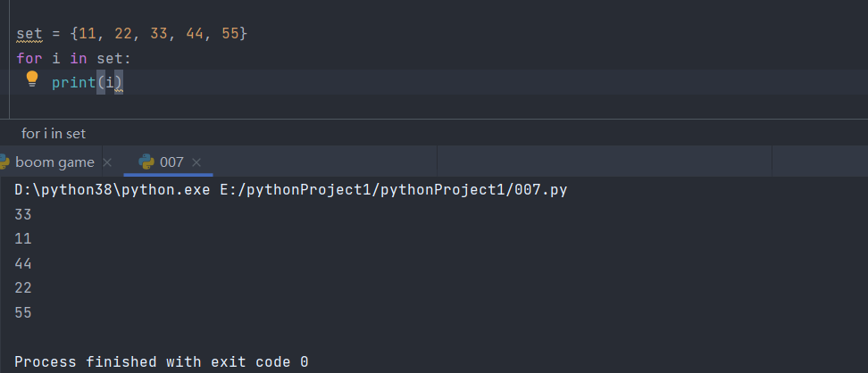The image size is (868, 373).
Task: Click Python icon on boom game tab
Action: click(4, 162)
